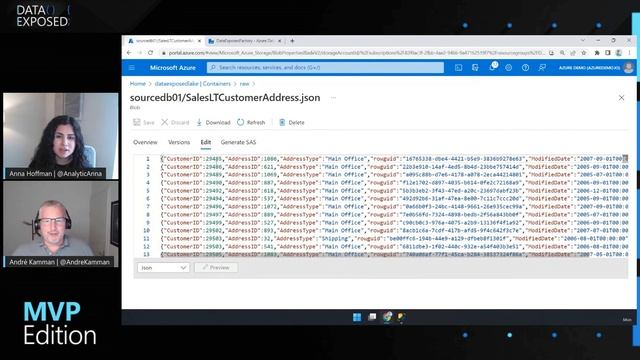
Task: Open Cloud Shell from Azure header
Action: tap(458, 68)
